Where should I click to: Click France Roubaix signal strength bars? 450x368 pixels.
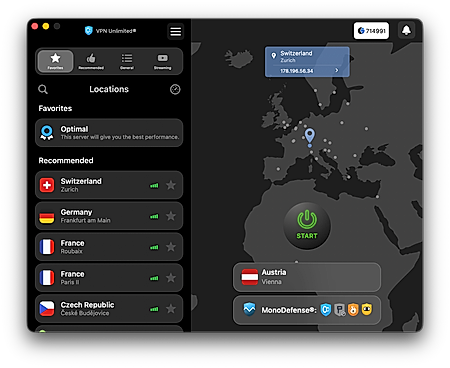point(154,247)
